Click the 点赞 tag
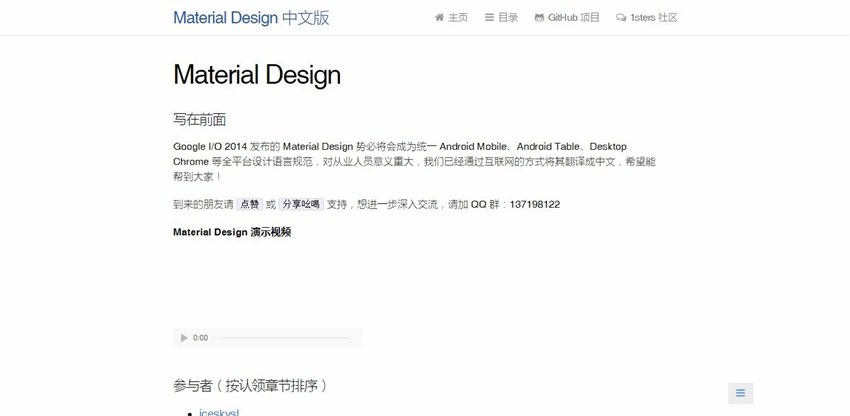 (x=250, y=204)
